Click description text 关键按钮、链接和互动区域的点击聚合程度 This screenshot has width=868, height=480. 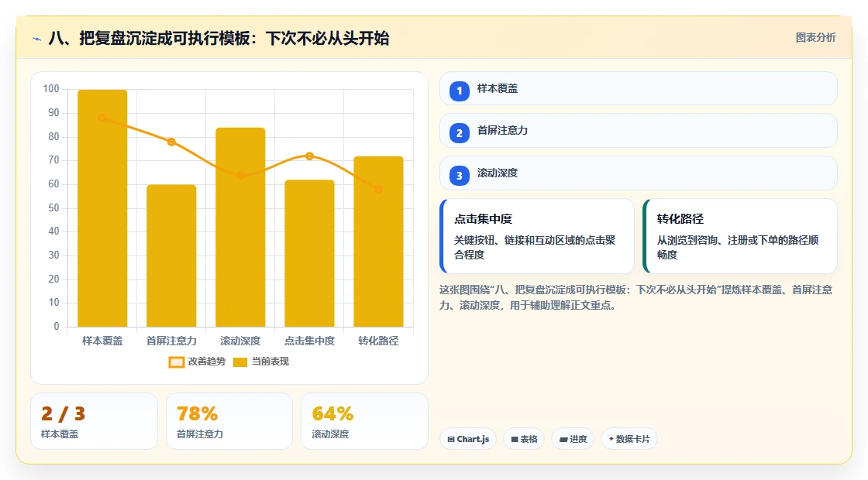pyautogui.click(x=535, y=247)
